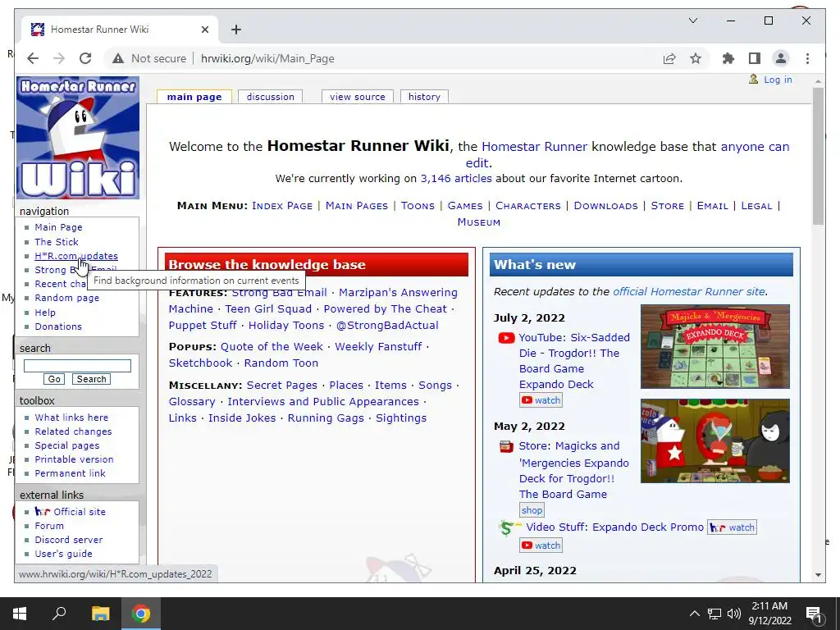Open the view source tab
The width and height of the screenshot is (840, 630).
(358, 97)
